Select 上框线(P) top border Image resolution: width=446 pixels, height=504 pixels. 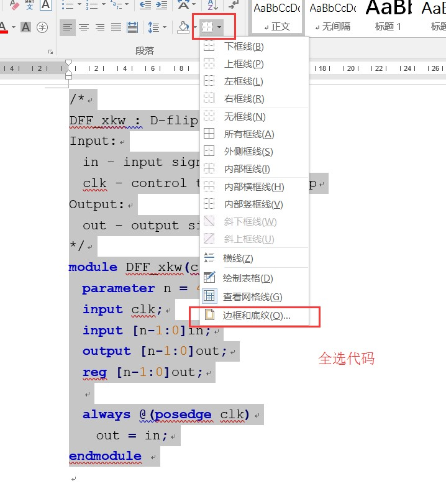255,63
